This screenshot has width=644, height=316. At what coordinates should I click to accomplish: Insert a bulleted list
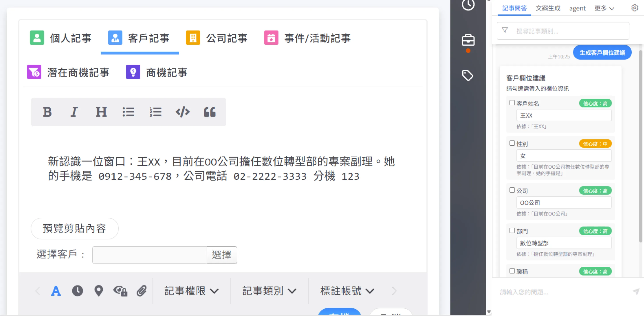coord(128,112)
